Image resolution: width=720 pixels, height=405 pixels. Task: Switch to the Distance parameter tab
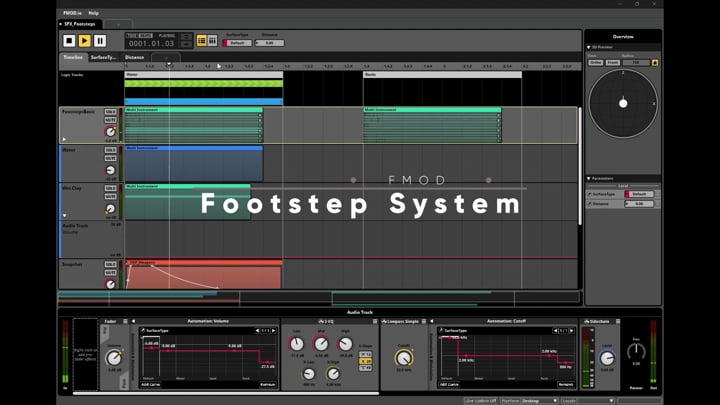[x=135, y=57]
